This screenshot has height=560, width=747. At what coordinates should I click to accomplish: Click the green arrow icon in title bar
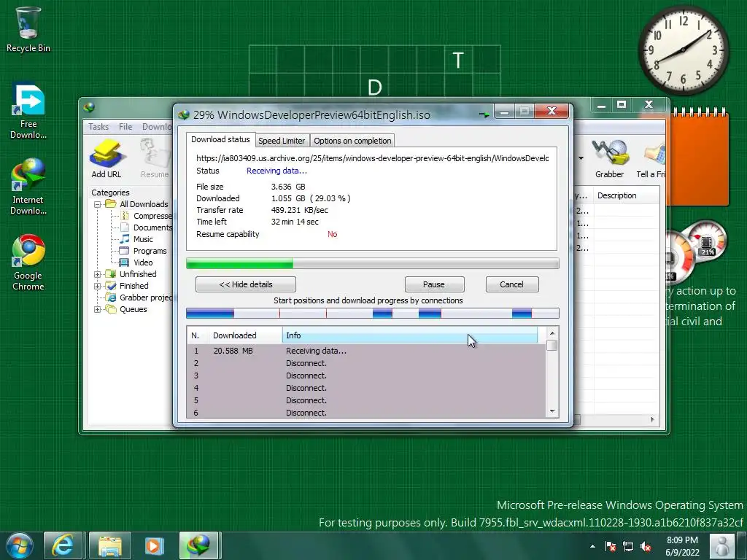[x=484, y=114]
